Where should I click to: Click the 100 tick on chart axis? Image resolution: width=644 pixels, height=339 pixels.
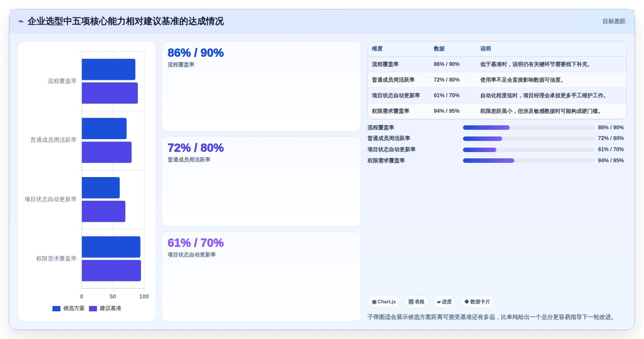[144, 297]
